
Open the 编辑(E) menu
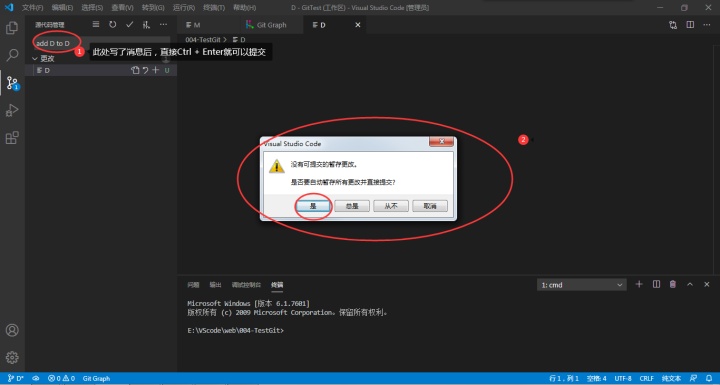pyautogui.click(x=62, y=8)
